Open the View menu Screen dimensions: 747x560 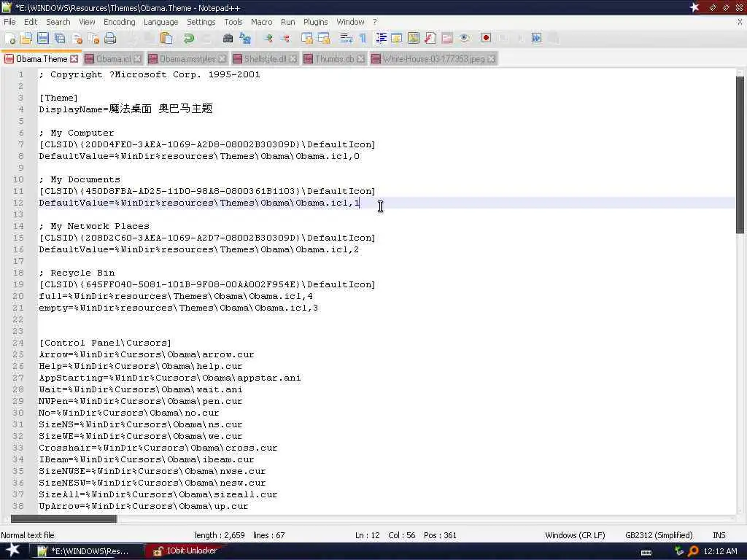point(87,22)
